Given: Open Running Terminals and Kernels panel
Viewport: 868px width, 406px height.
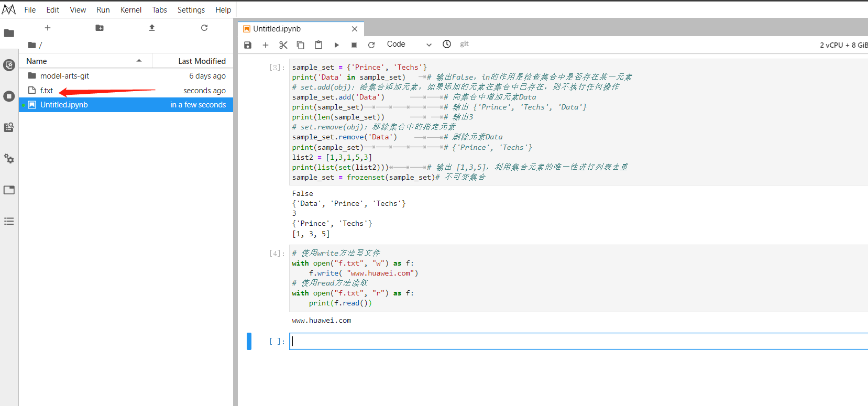Looking at the screenshot, I should [x=9, y=96].
